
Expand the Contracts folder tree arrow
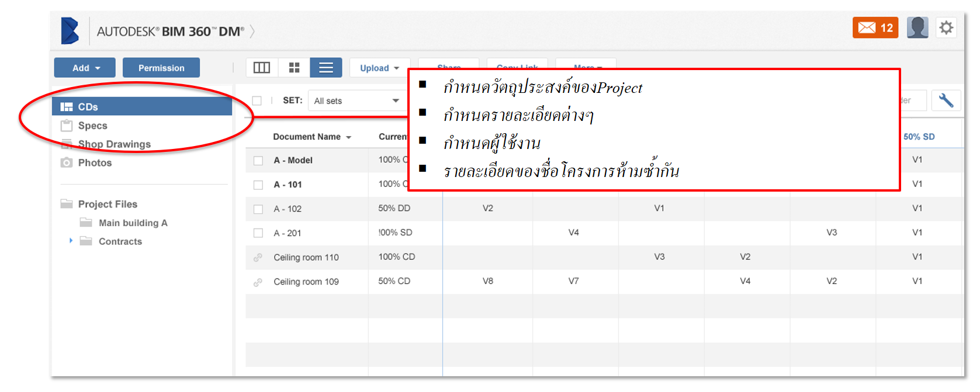(71, 241)
